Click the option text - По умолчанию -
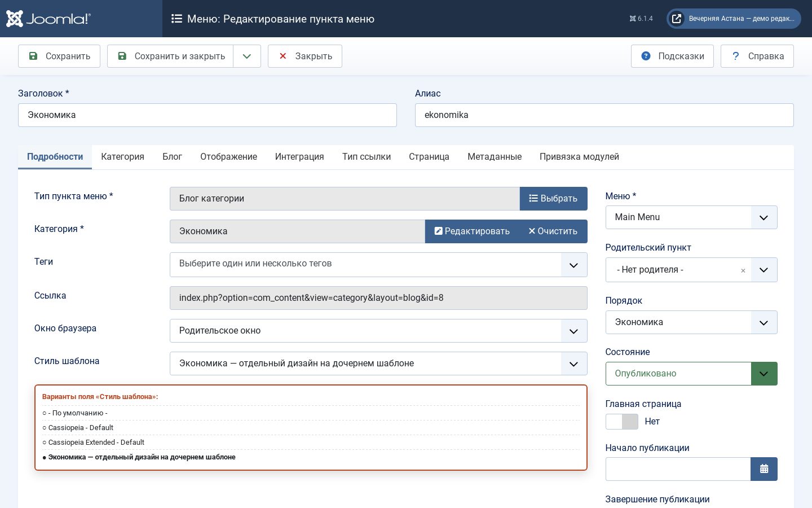Image resolution: width=812 pixels, height=508 pixels. [78, 413]
